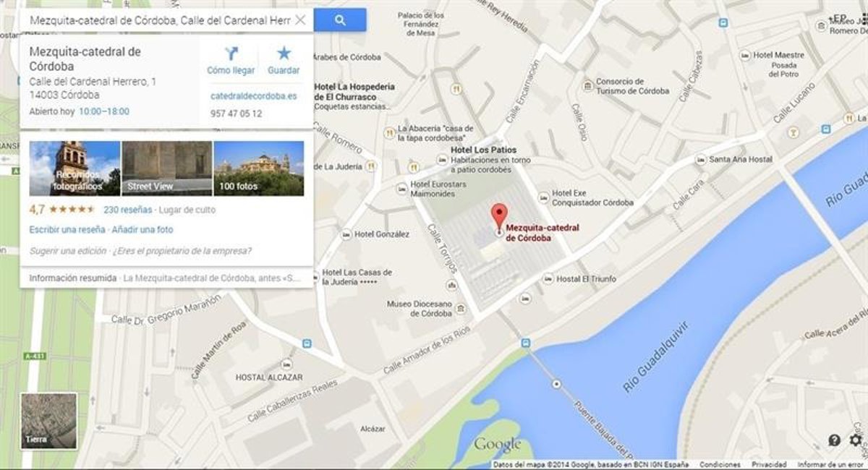Click the blue search magnifier button
The height and width of the screenshot is (470, 868).
click(x=340, y=20)
